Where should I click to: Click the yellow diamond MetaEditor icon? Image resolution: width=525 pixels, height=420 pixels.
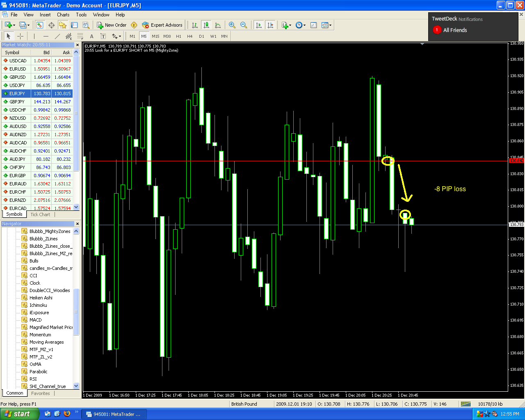coord(134,25)
